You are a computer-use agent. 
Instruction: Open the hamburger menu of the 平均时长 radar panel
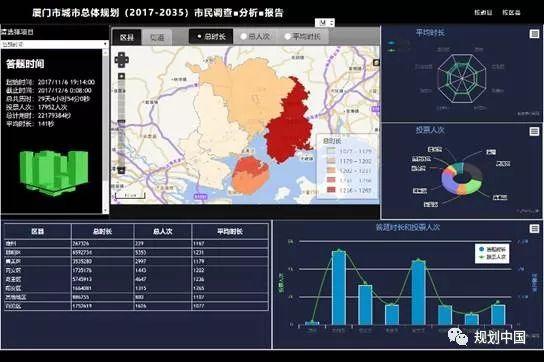[534, 34]
